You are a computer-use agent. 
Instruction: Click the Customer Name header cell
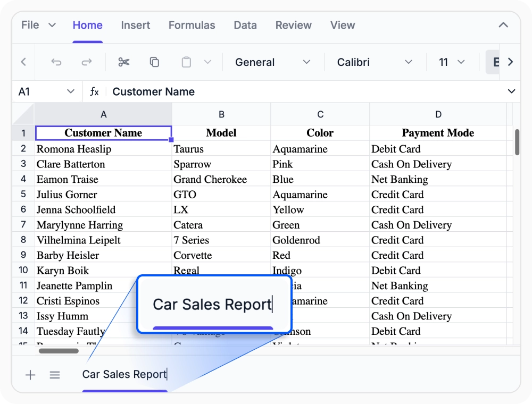point(103,133)
